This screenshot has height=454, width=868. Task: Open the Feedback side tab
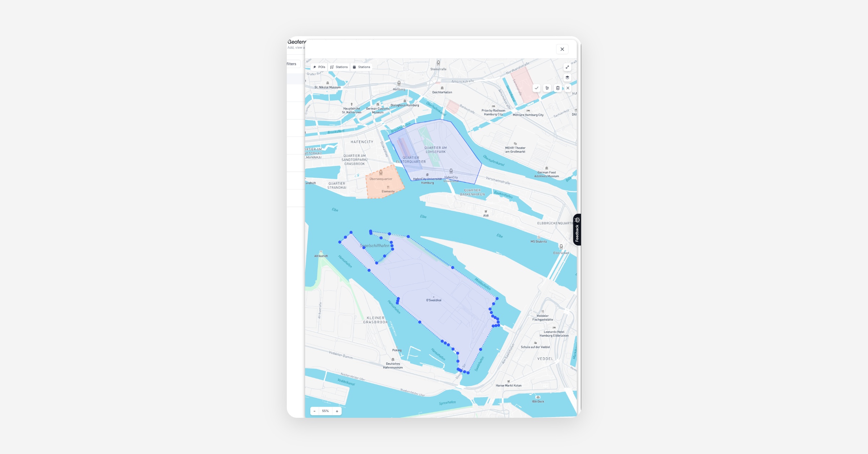[577, 230]
